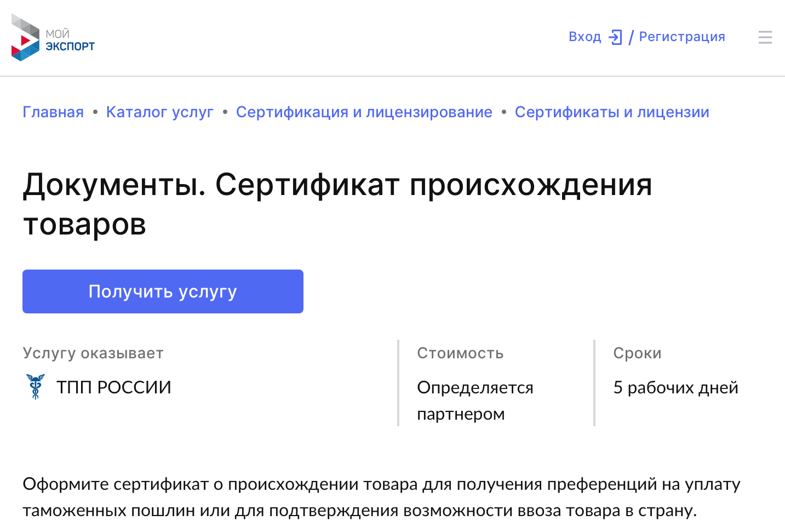Click the login arrow icon next to Вход
Image resolution: width=785 pixels, height=532 pixels.
[x=616, y=37]
